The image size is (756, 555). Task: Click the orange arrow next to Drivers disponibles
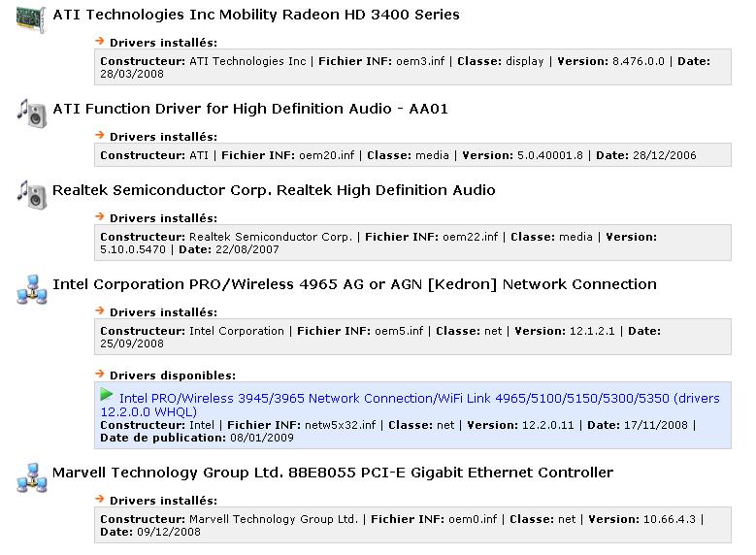tap(100, 374)
